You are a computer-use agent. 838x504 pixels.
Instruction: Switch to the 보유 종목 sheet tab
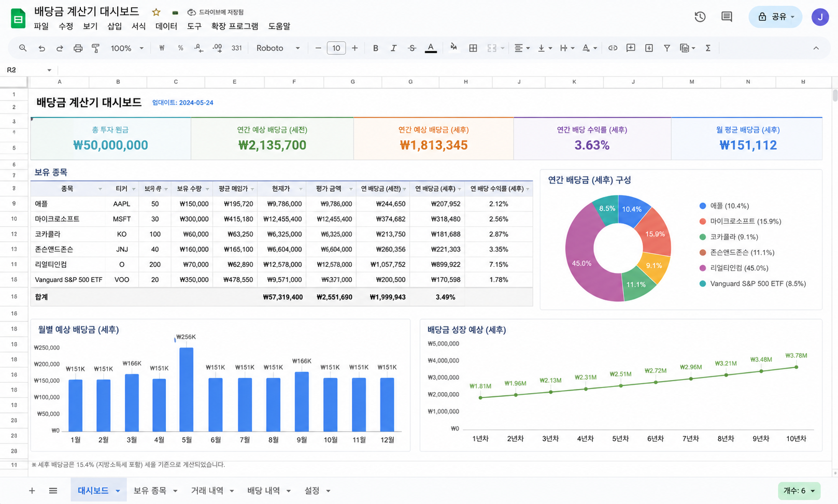[x=155, y=491]
